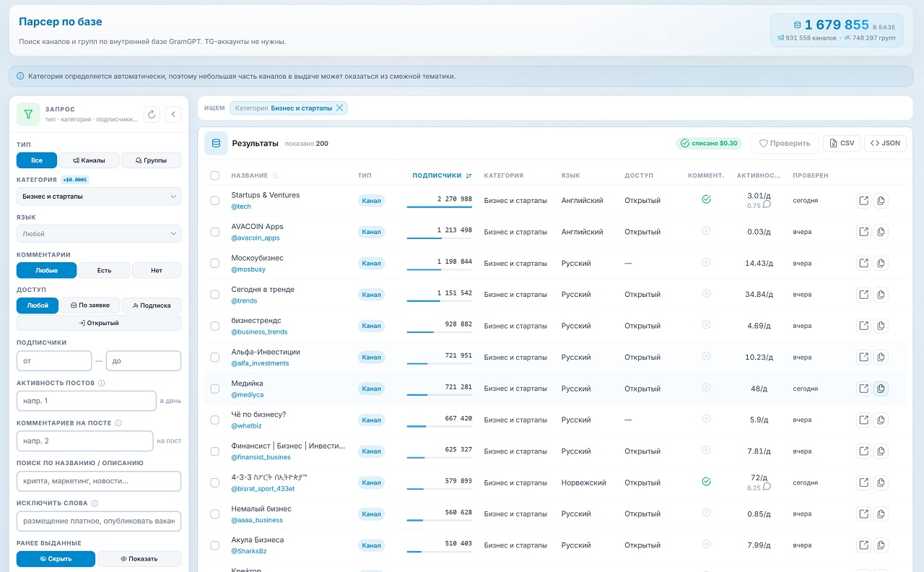Copy the @tech channel link

881,201
